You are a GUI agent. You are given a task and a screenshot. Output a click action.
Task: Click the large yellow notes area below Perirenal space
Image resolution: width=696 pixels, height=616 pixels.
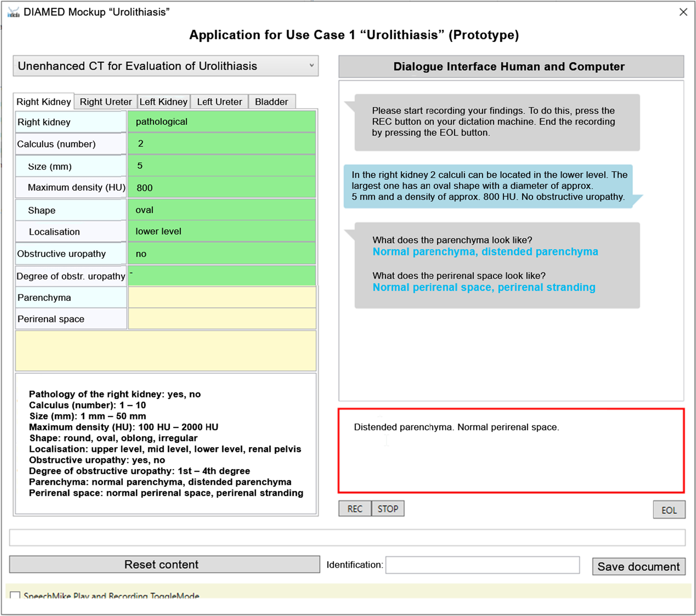166,351
